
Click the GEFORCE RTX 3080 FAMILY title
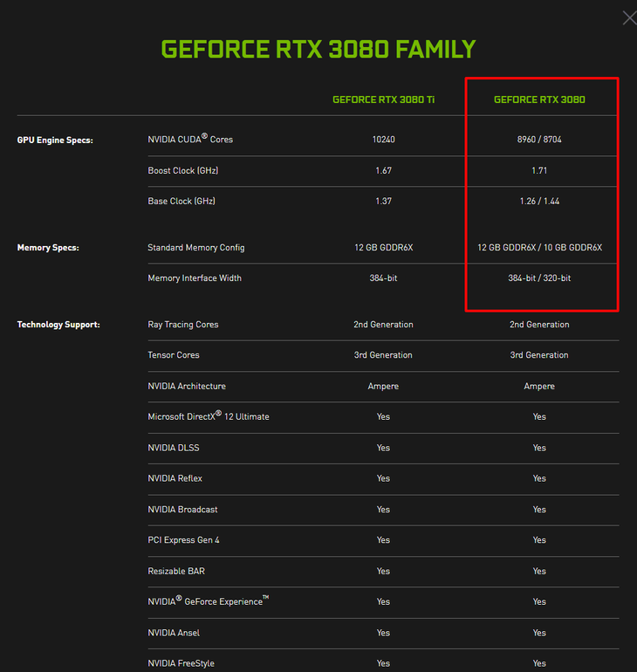318,49
